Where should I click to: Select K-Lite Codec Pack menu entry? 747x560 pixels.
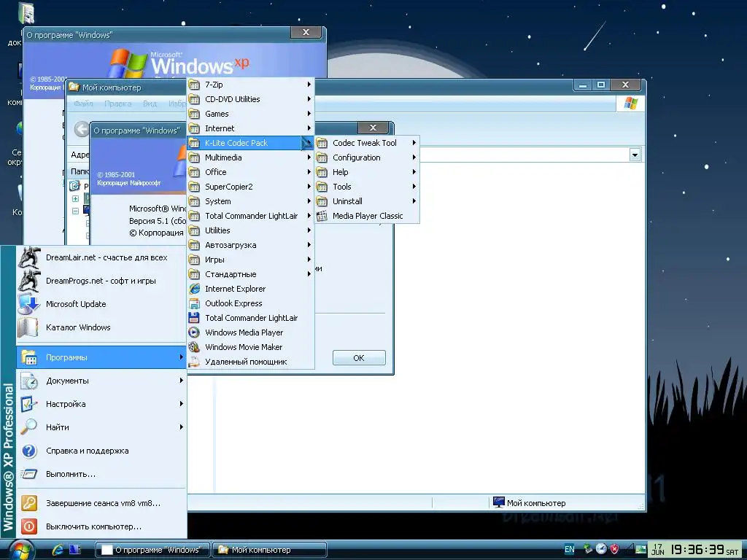point(251,143)
